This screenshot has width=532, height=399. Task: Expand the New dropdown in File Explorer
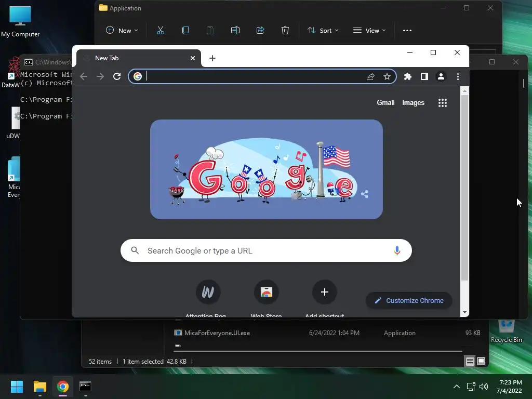[122, 31]
